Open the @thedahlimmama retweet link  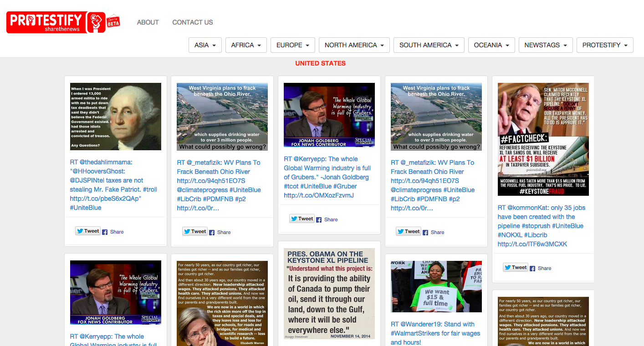(113, 185)
